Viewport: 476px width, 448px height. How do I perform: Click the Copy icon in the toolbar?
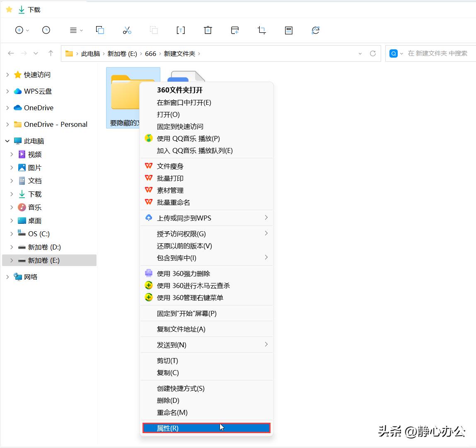pyautogui.click(x=100, y=30)
